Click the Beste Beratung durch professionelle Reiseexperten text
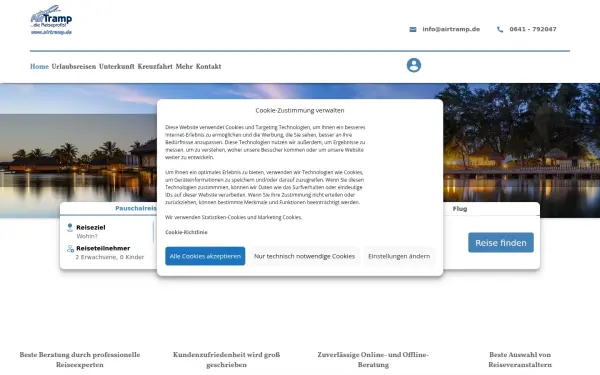The width and height of the screenshot is (600, 375). click(80, 360)
